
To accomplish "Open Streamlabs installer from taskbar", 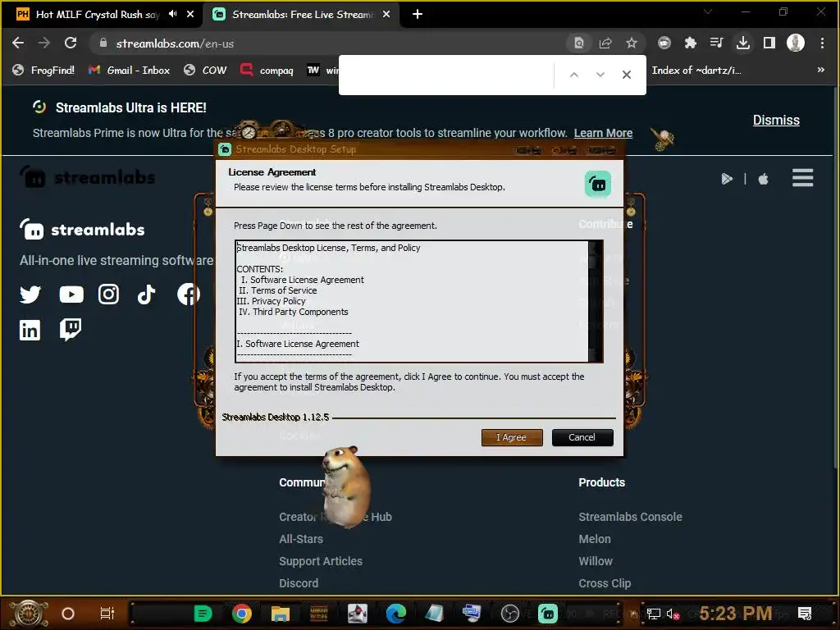I will click(547, 614).
